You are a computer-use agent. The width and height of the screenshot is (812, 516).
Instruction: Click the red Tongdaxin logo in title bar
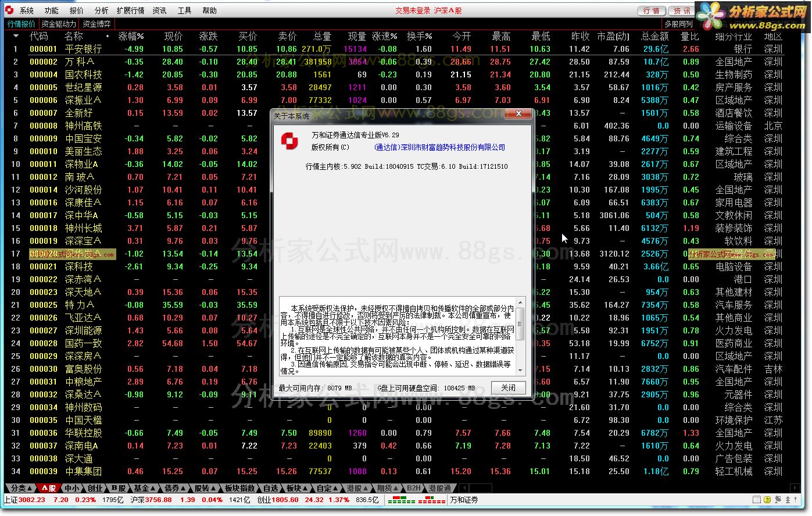(9, 10)
